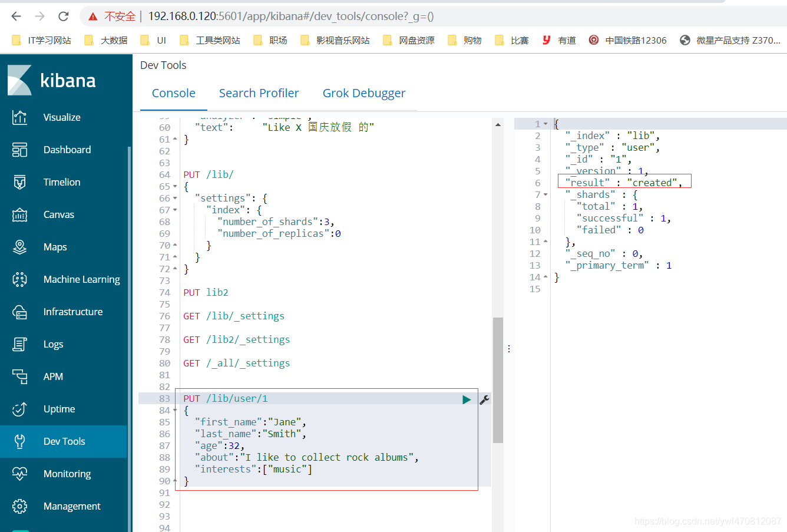Image resolution: width=787 pixels, height=532 pixels.
Task: Click the Dev Tools page heading
Action: click(x=163, y=65)
